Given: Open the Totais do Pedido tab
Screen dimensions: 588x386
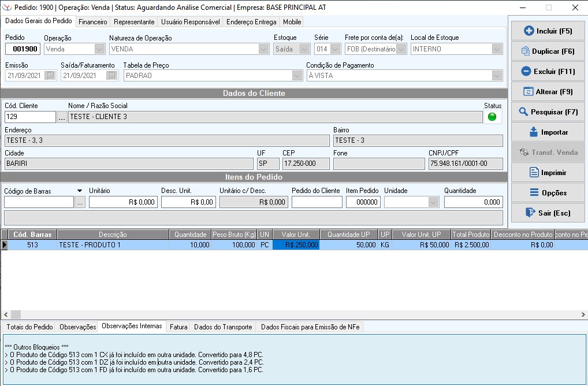Looking at the screenshot, I should tap(29, 327).
